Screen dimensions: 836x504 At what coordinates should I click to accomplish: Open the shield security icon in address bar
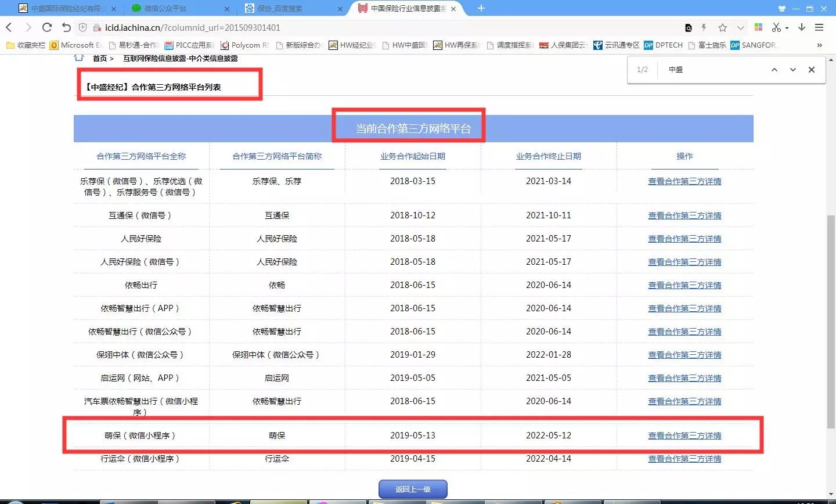tap(82, 27)
